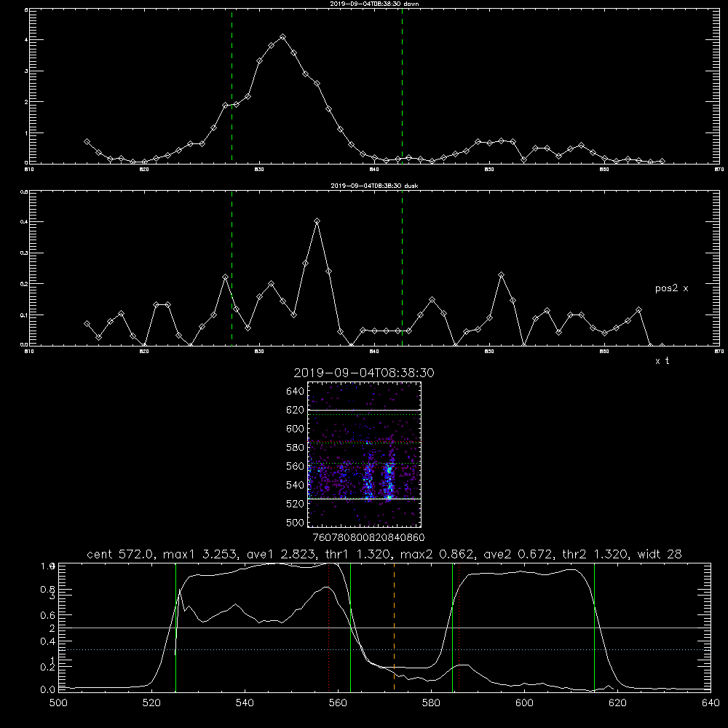Click the timestamp title above the spectral image
This screenshot has width=728, height=728.
[364, 373]
